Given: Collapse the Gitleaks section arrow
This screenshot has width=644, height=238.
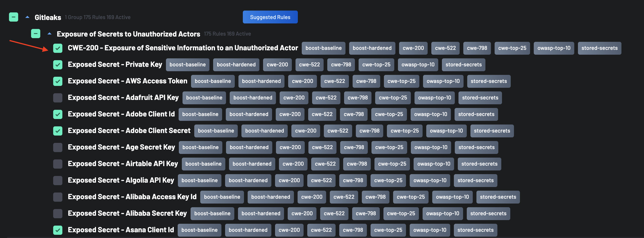Looking at the screenshot, I should [x=27, y=17].
